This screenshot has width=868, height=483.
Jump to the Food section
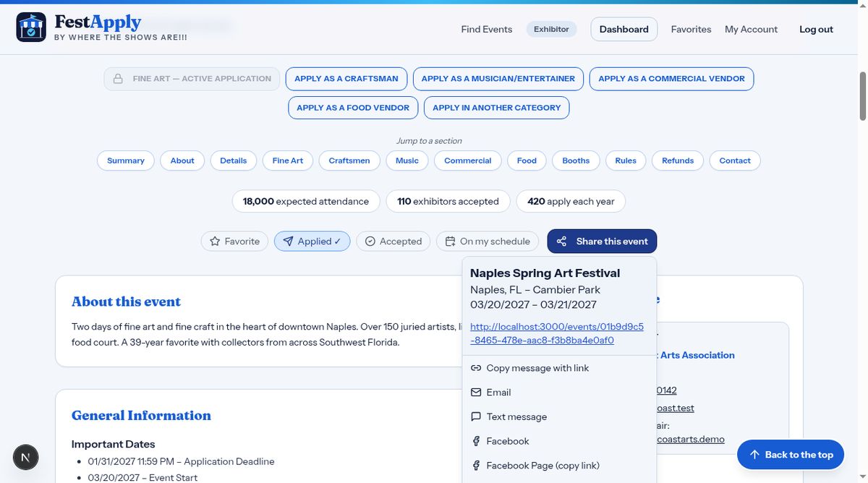point(527,161)
